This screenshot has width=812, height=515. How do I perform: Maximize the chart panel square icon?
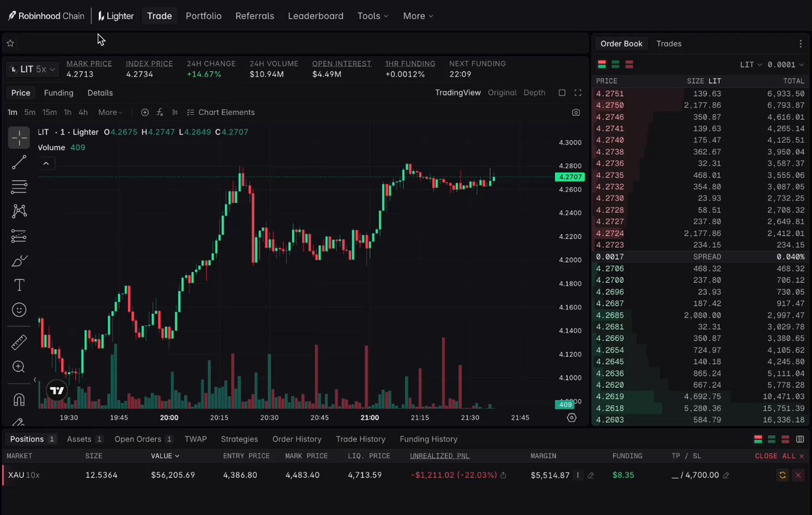pos(562,93)
